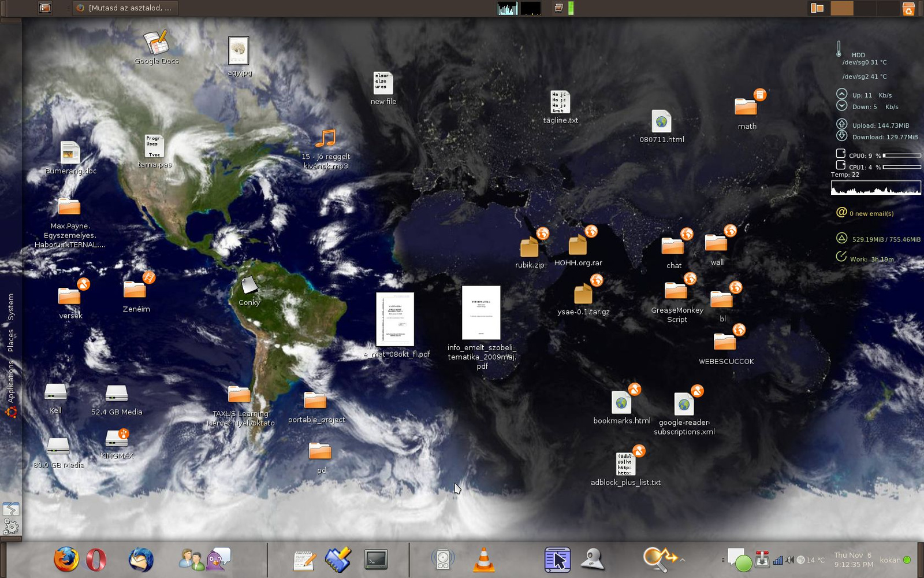Image resolution: width=924 pixels, height=578 pixels.
Task: Open the red USB eject tray icon
Action: 762,559
